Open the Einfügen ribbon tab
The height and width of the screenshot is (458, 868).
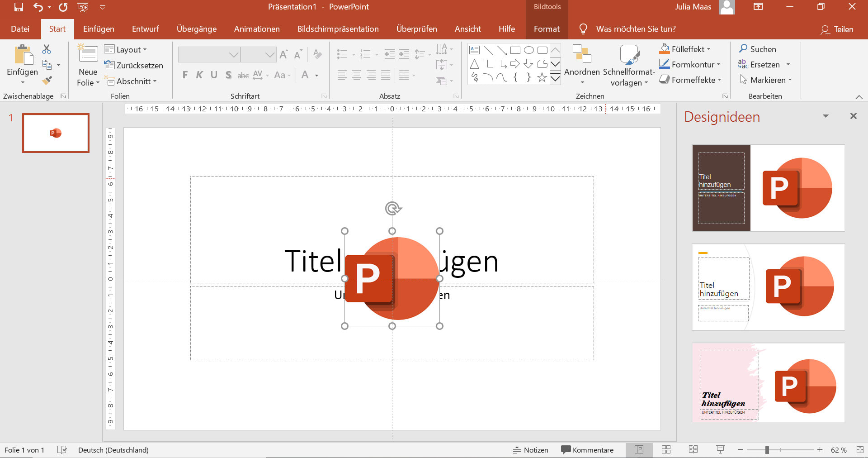(99, 29)
